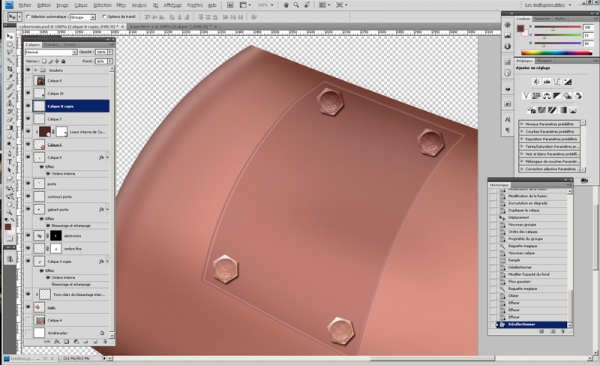The image size is (600, 365).
Task: Pick a color from the spectrum ramp
Action: point(556,52)
